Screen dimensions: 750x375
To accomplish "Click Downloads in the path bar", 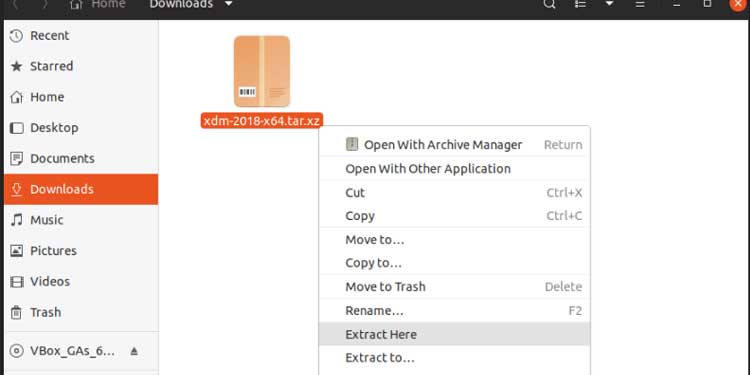I will tap(181, 4).
